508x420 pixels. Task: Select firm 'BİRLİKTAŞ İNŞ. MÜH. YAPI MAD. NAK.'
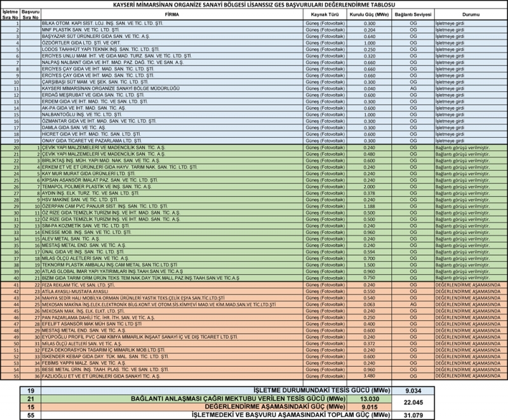(101, 161)
